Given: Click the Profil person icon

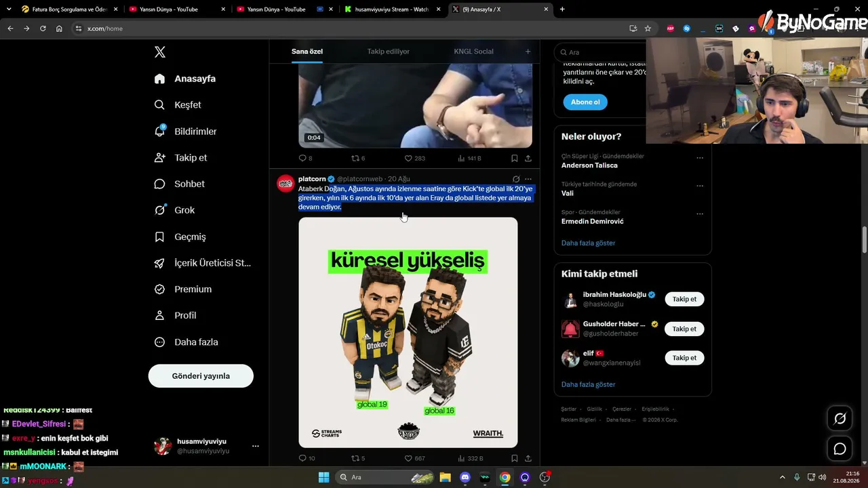Looking at the screenshot, I should click(x=159, y=315).
